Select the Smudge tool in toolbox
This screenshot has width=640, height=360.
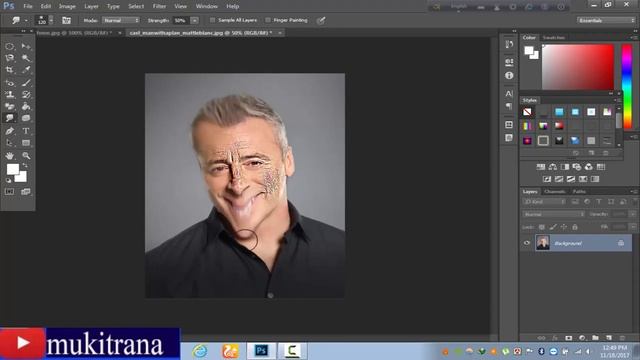click(x=10, y=118)
